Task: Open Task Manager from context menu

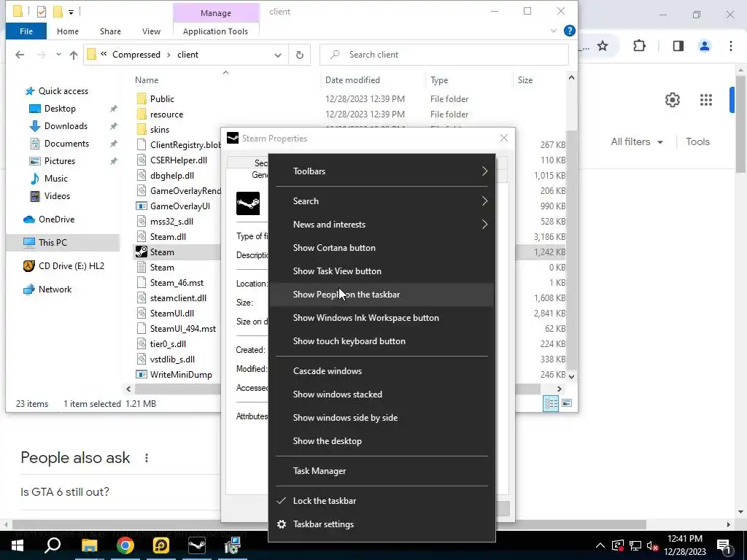Action: pyautogui.click(x=382, y=471)
